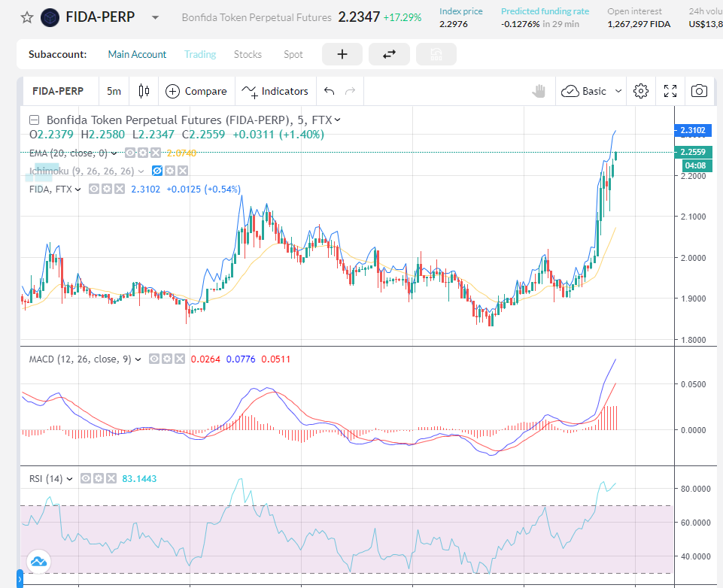The height and width of the screenshot is (588, 723).
Task: Click the RSI value 83.1443
Action: pos(139,479)
